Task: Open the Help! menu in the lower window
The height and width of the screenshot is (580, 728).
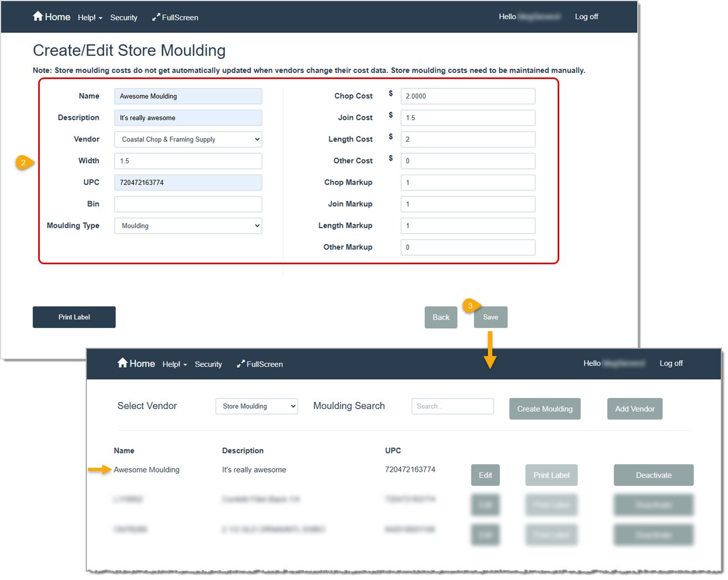Action: (174, 364)
